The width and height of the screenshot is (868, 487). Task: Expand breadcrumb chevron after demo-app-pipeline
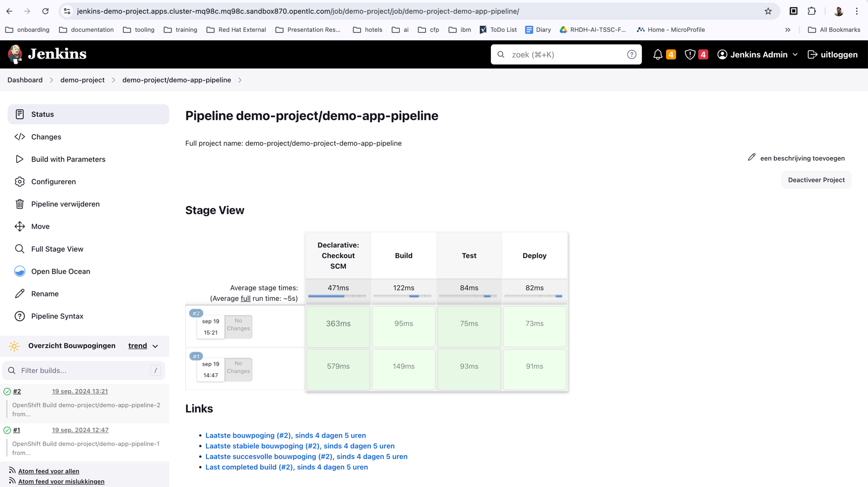240,80
